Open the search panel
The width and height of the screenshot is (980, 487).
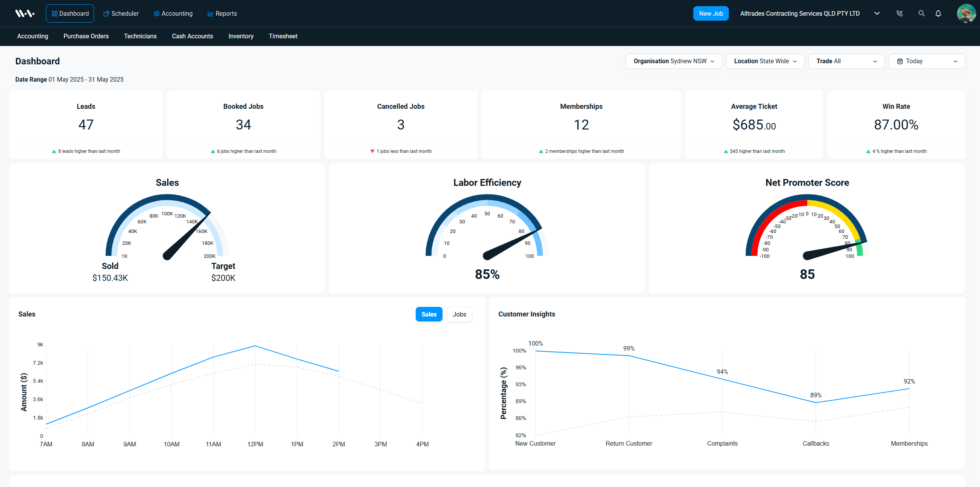click(921, 13)
